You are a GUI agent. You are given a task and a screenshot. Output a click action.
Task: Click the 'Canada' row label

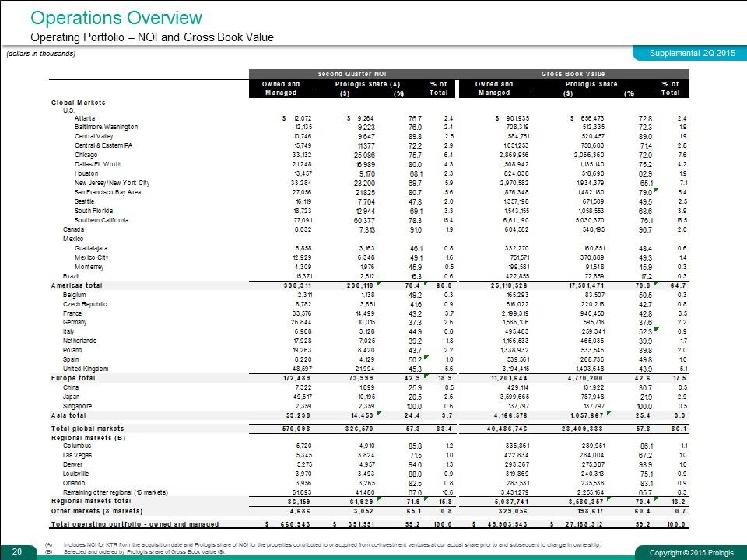pos(73,229)
